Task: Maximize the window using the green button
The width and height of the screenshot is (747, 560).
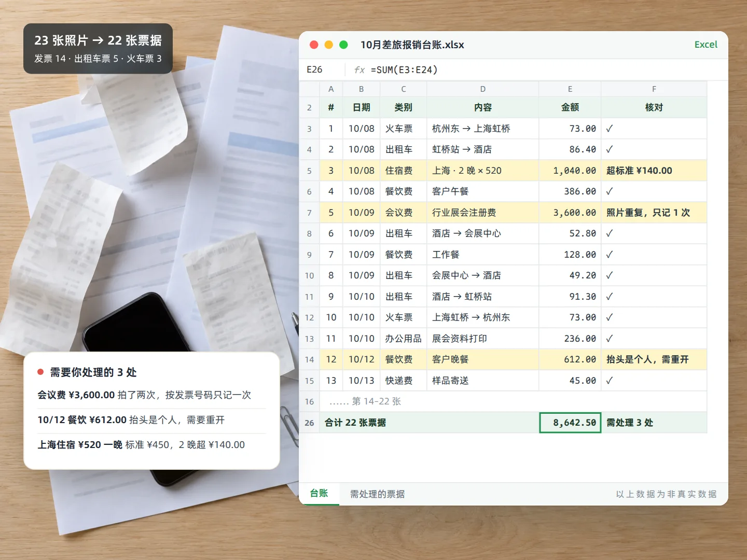Action: pos(343,45)
